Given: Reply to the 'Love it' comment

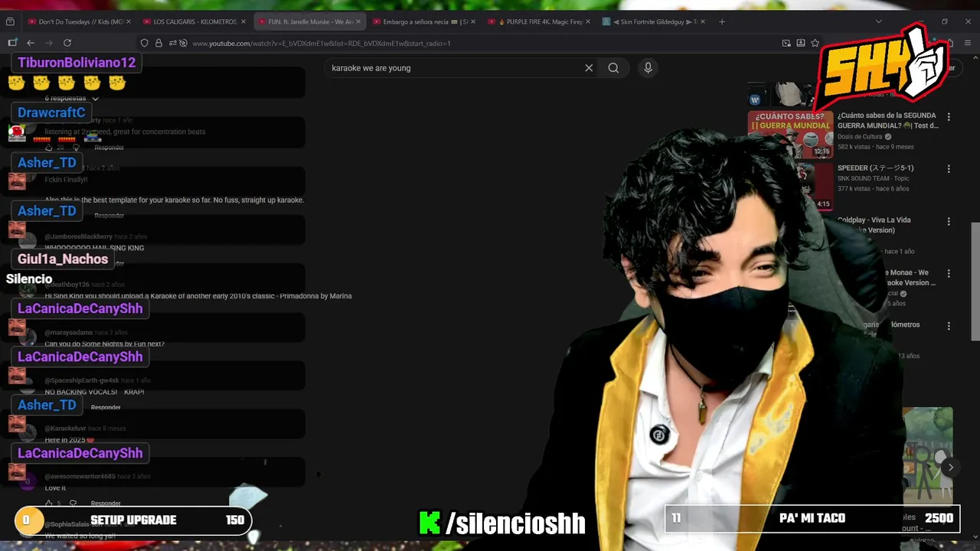Looking at the screenshot, I should (x=106, y=504).
